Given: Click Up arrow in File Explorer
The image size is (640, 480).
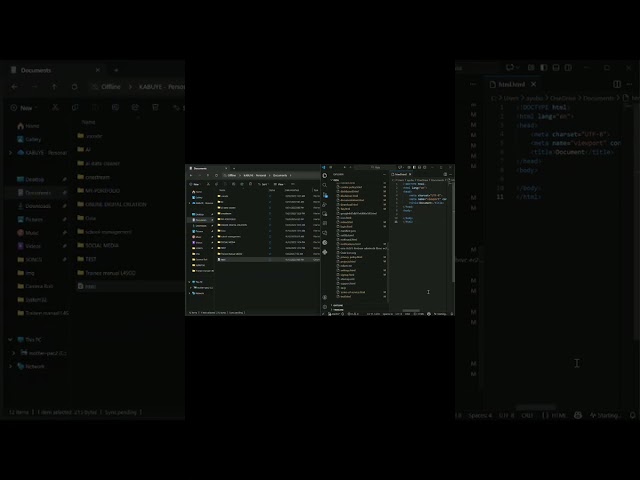Looking at the screenshot, I should point(208,175).
